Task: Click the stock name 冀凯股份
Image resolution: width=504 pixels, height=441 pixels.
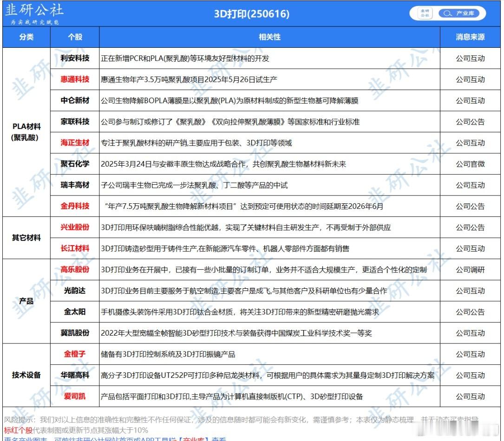Action: 75,333
